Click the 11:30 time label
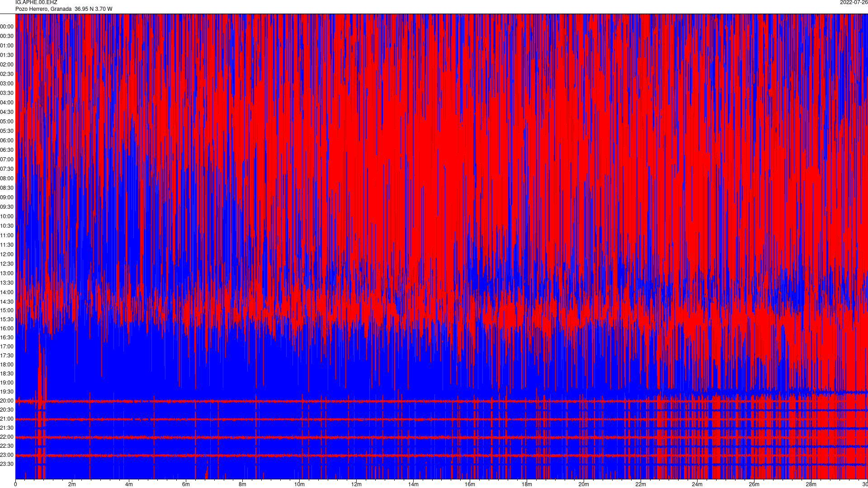Viewport: 868px width, 488px height. click(x=7, y=245)
